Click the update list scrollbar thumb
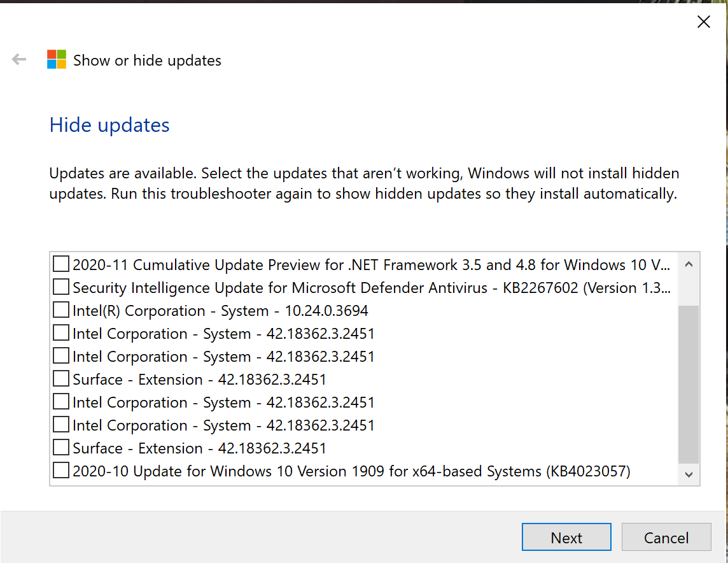This screenshot has height=563, width=728. [689, 383]
